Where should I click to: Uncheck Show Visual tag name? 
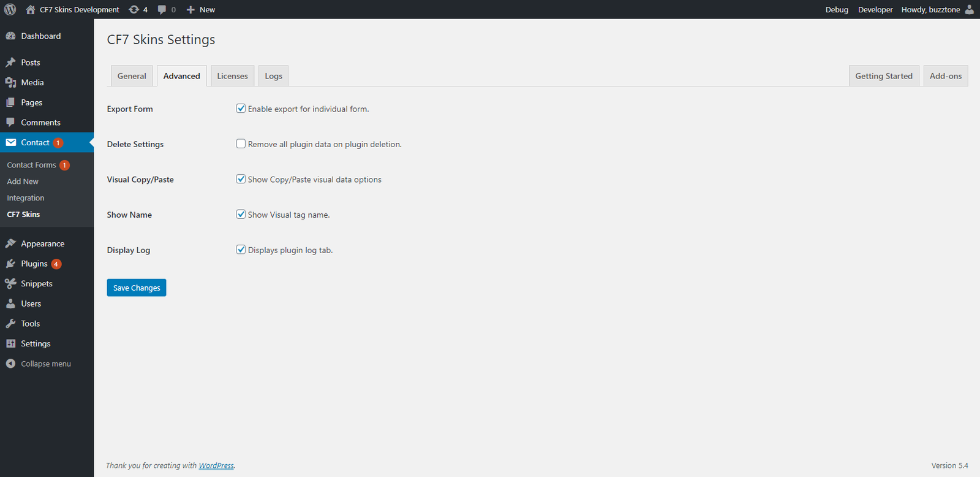(x=241, y=215)
